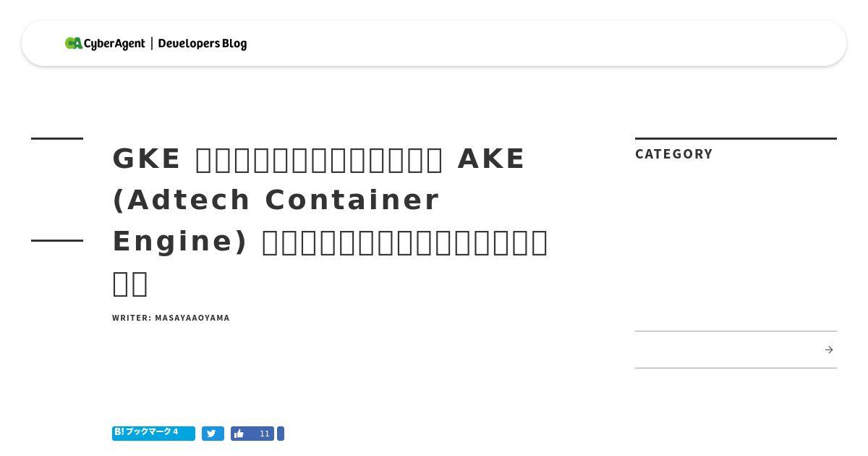Click the lower decorative line left of title
This screenshot has width=868, height=456.
pyautogui.click(x=57, y=240)
